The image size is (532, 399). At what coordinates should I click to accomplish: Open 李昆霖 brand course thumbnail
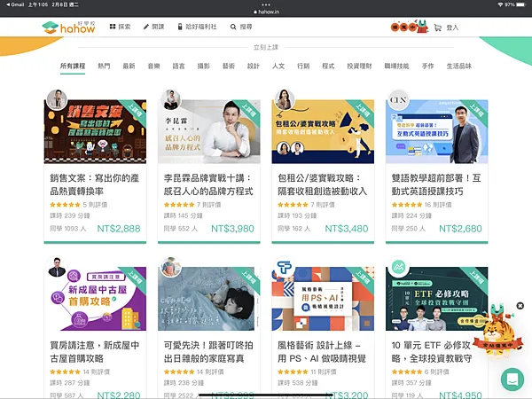209,131
